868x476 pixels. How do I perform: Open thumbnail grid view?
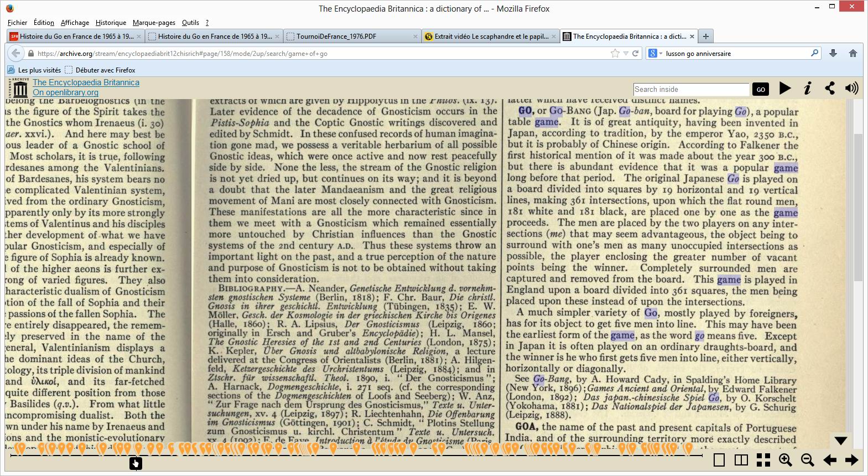(763, 460)
